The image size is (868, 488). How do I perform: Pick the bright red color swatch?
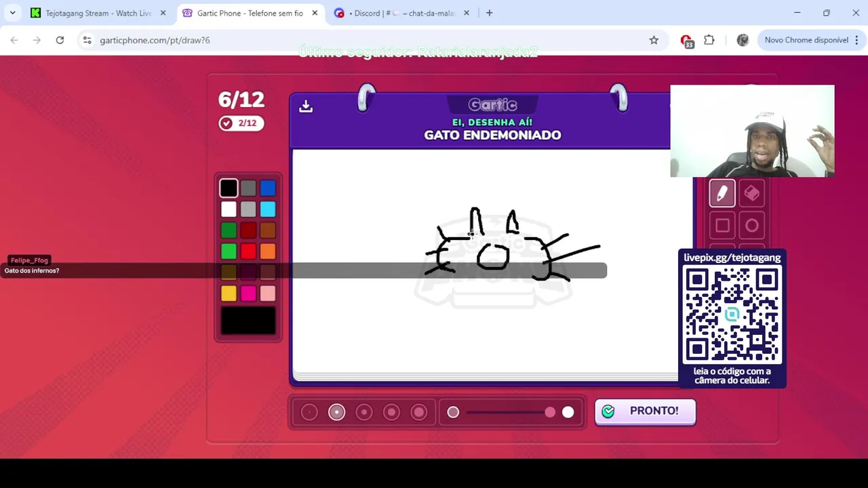248,251
